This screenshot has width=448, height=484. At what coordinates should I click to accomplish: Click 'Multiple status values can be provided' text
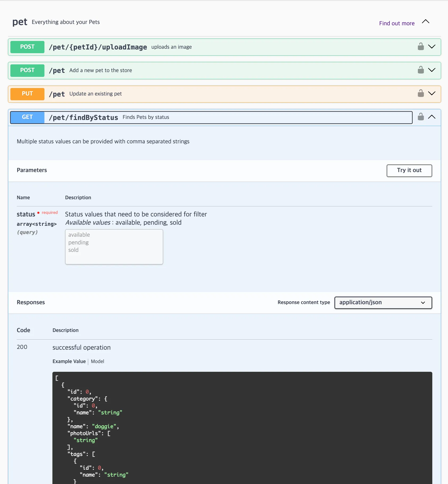(x=103, y=141)
